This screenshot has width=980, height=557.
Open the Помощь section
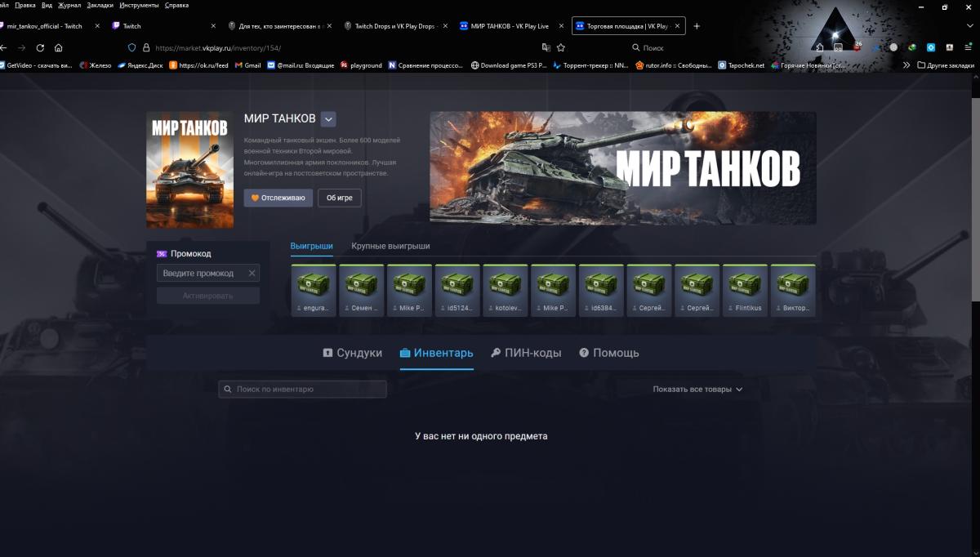(x=609, y=353)
